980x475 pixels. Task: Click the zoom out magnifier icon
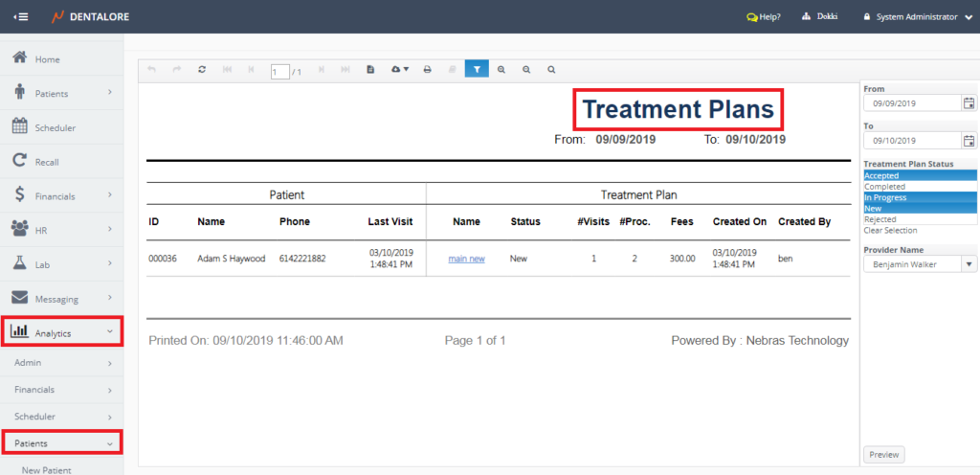526,70
